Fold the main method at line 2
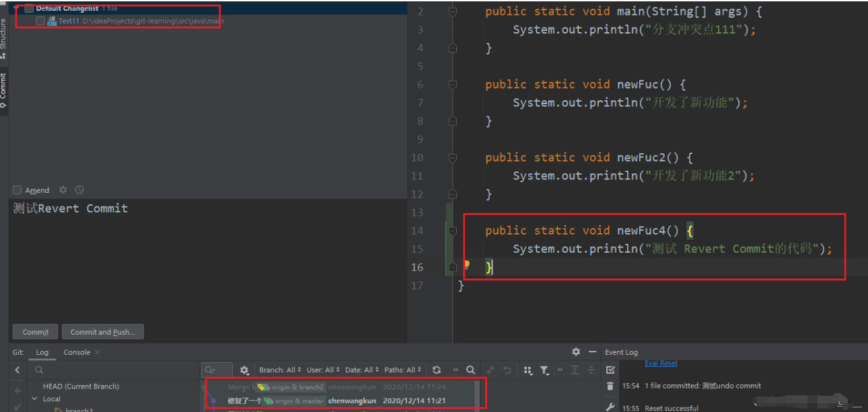 point(452,11)
